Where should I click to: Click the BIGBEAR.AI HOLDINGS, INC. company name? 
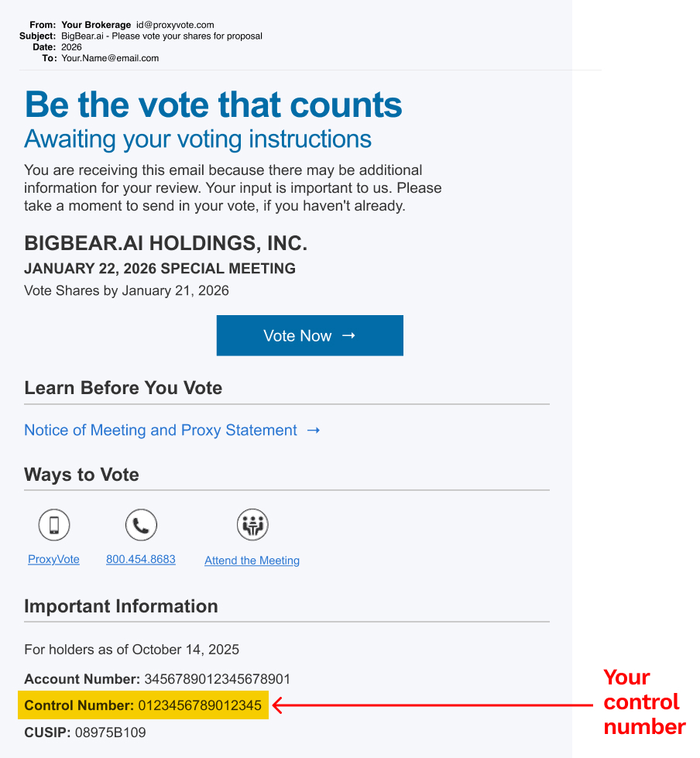(166, 243)
